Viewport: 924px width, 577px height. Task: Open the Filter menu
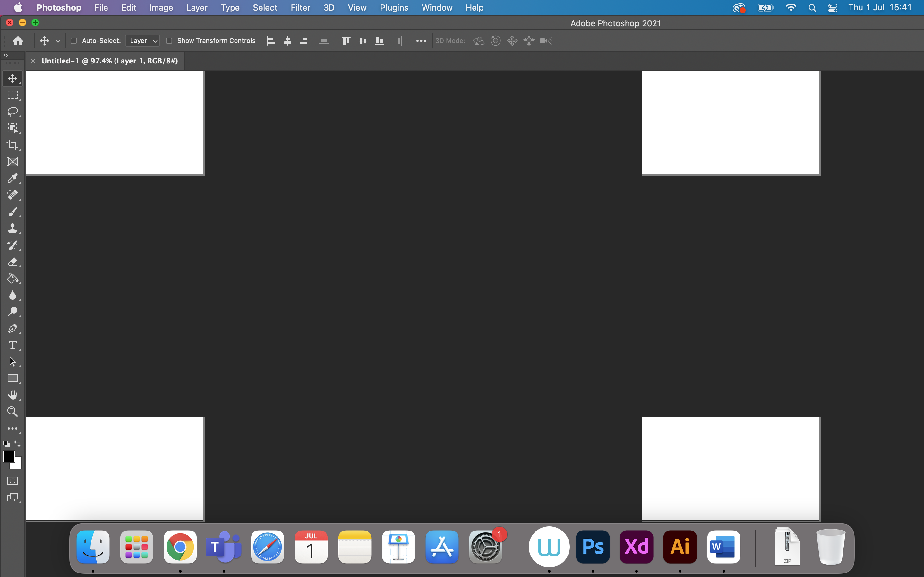tap(300, 7)
